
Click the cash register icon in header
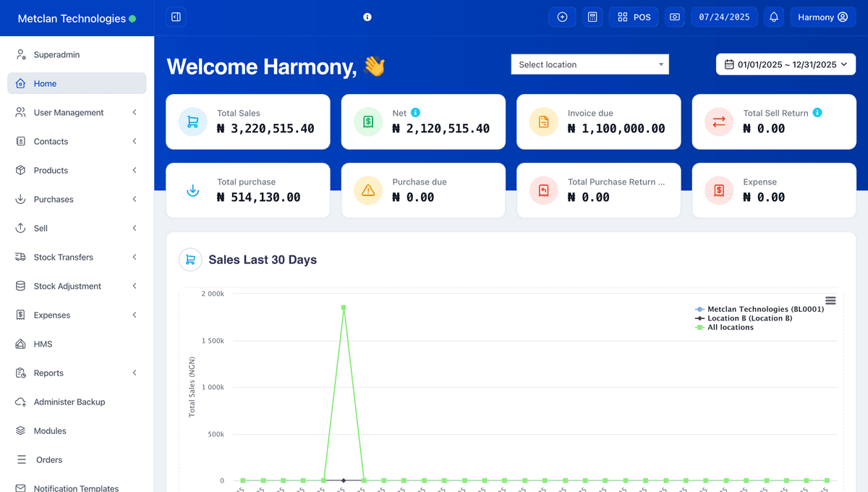tap(675, 17)
